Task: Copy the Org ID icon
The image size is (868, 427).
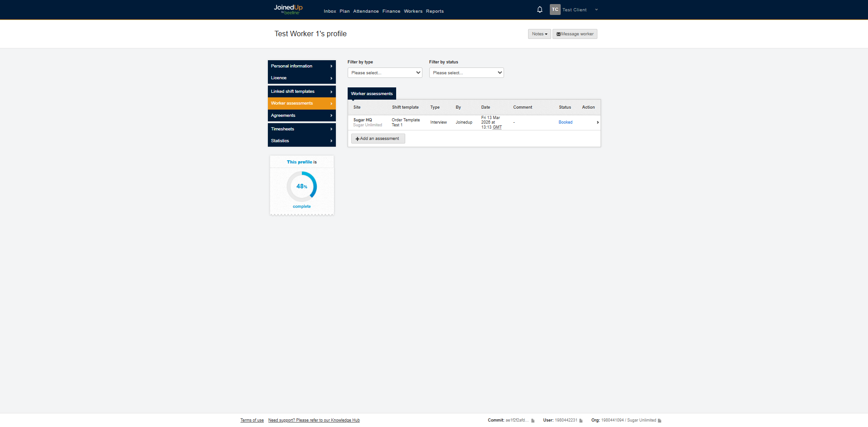Action: click(x=659, y=421)
